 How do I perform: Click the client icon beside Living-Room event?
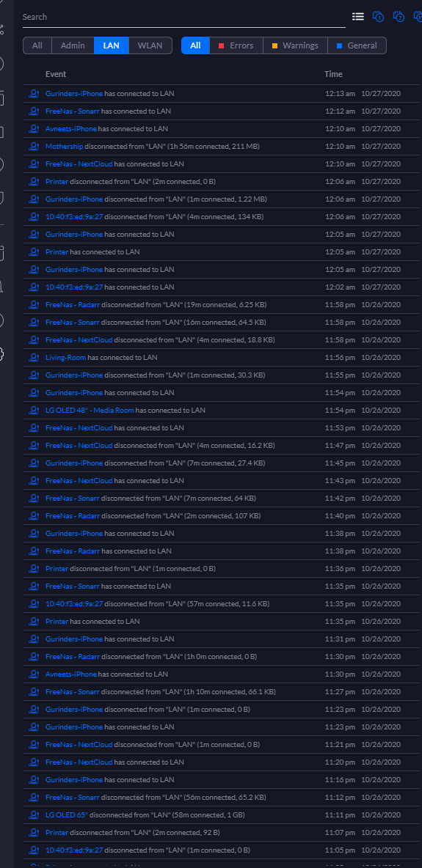pyautogui.click(x=34, y=358)
